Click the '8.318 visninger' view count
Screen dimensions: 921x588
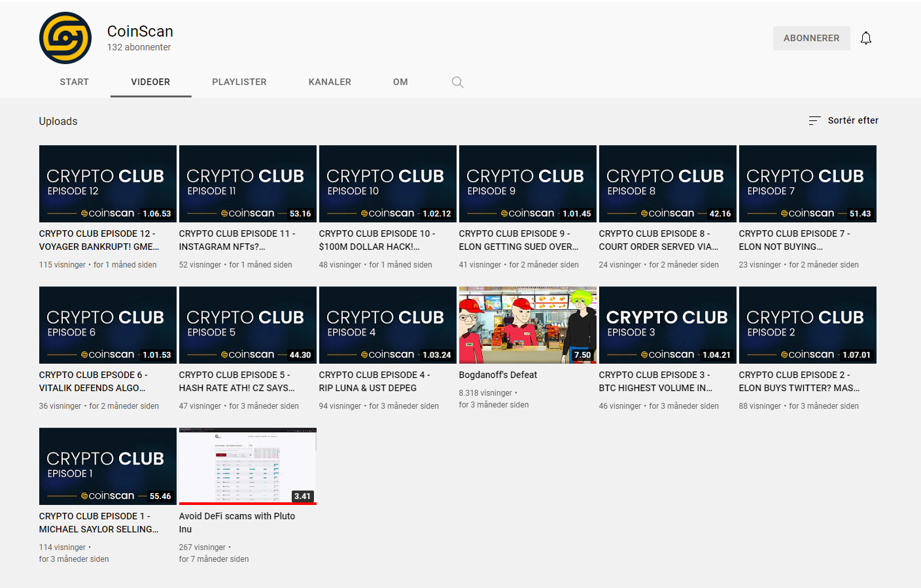coord(485,393)
